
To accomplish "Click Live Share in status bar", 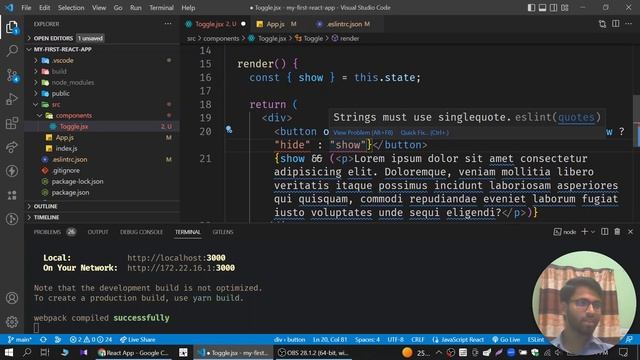I will point(138,340).
